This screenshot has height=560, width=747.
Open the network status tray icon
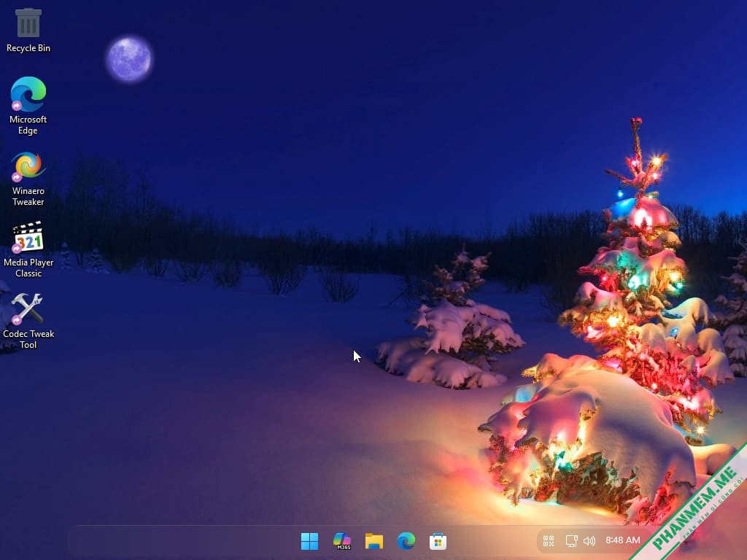click(571, 541)
